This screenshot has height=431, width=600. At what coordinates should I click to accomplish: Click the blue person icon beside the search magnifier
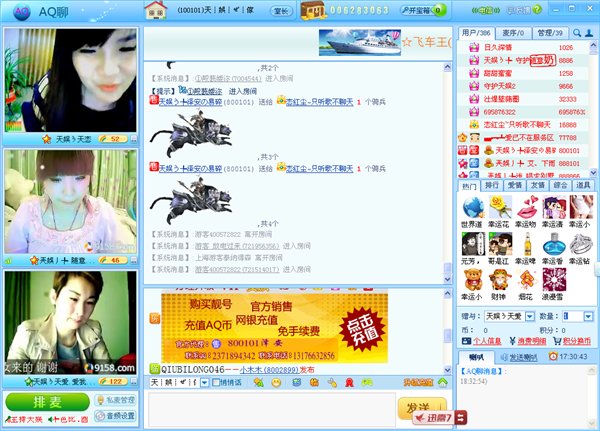pos(589,33)
